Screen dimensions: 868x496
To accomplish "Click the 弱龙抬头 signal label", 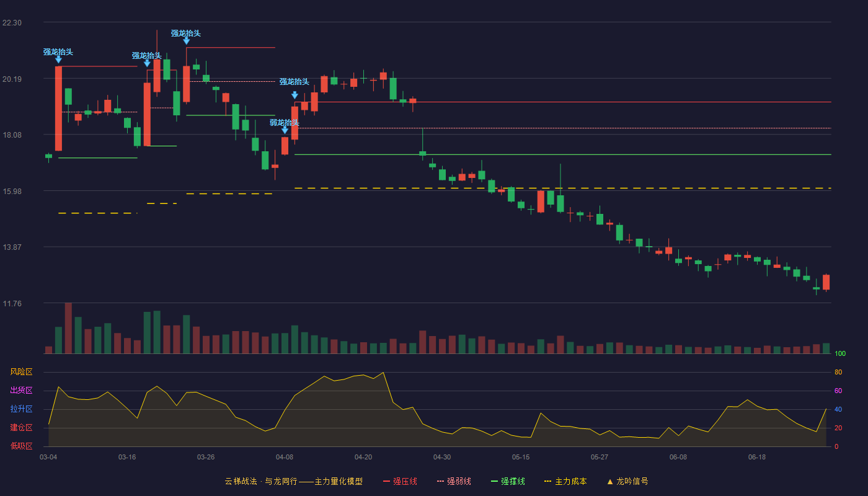I will pyautogui.click(x=285, y=122).
